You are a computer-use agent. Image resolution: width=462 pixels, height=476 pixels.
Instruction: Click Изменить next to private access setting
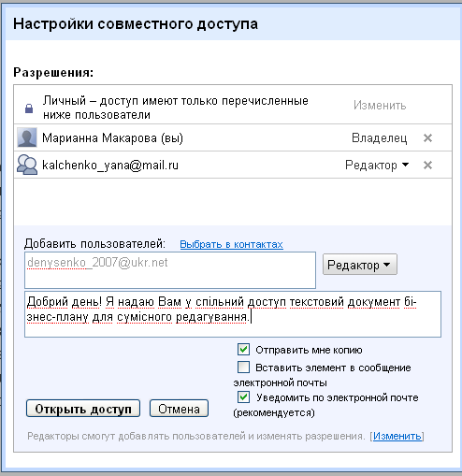click(380, 106)
